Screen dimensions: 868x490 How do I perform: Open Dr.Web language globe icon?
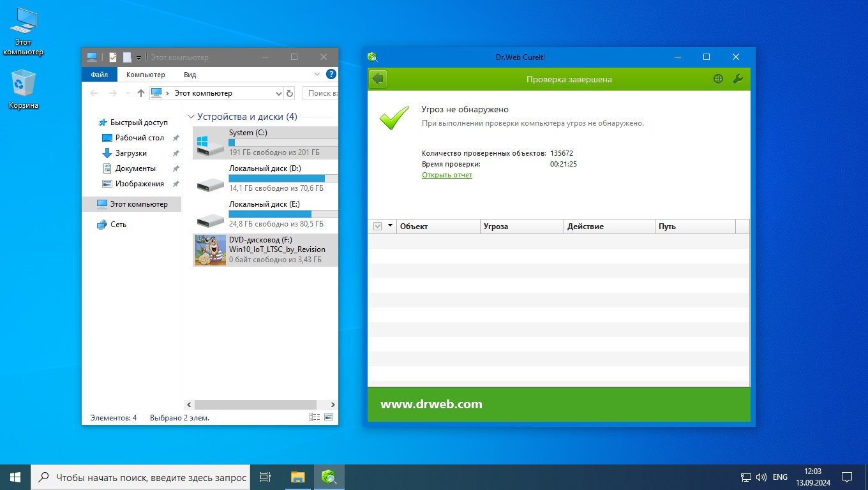(719, 79)
